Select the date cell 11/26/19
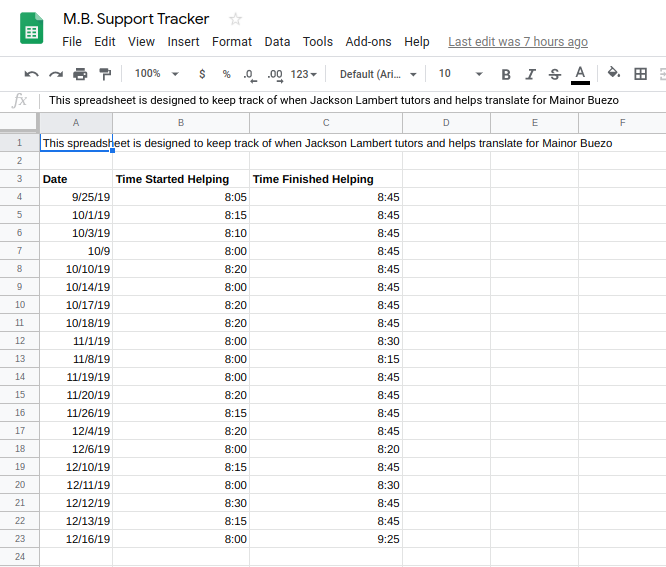The image size is (666, 567). (76, 413)
